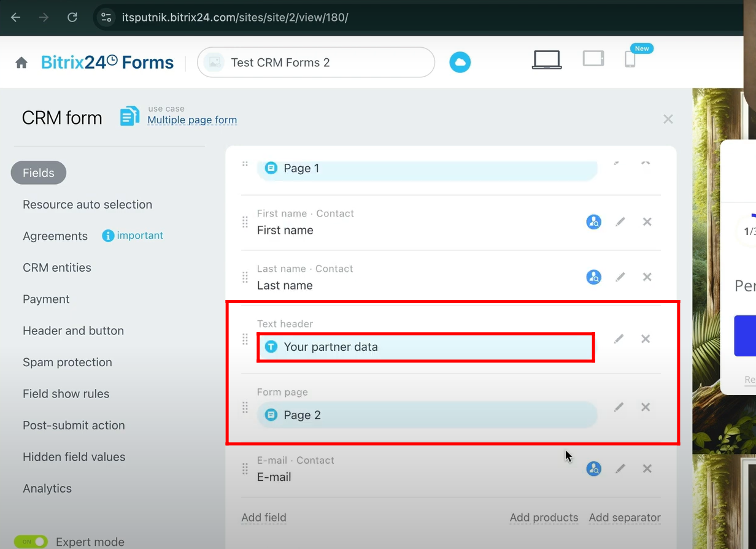
Task: Grab the First name row drag handle
Action: click(x=245, y=222)
